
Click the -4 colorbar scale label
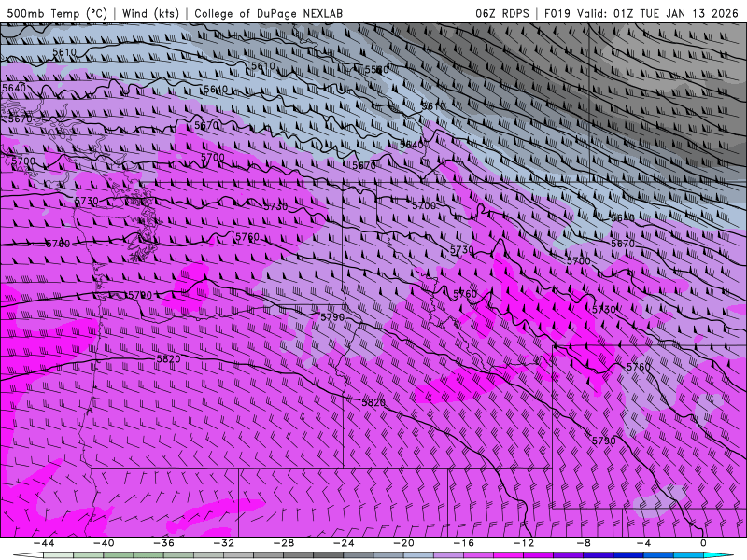[x=644, y=543]
